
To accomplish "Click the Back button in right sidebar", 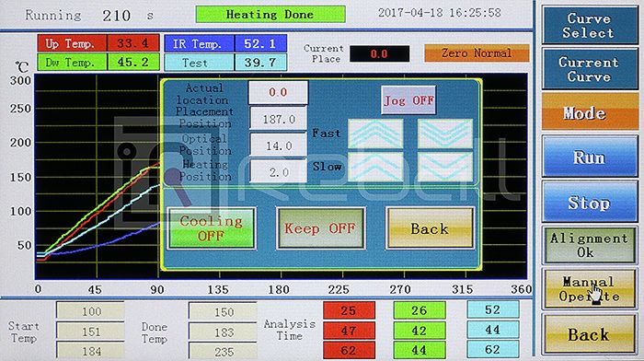I will 590,334.
